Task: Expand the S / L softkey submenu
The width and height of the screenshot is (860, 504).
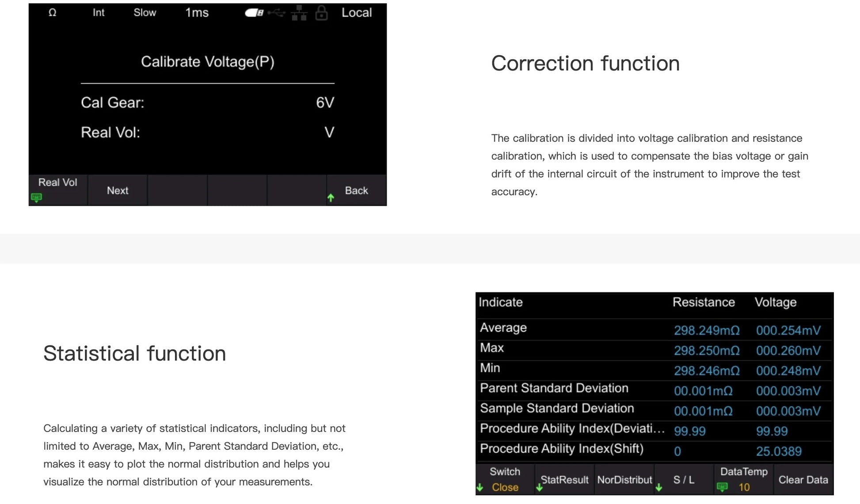Action: [684, 480]
